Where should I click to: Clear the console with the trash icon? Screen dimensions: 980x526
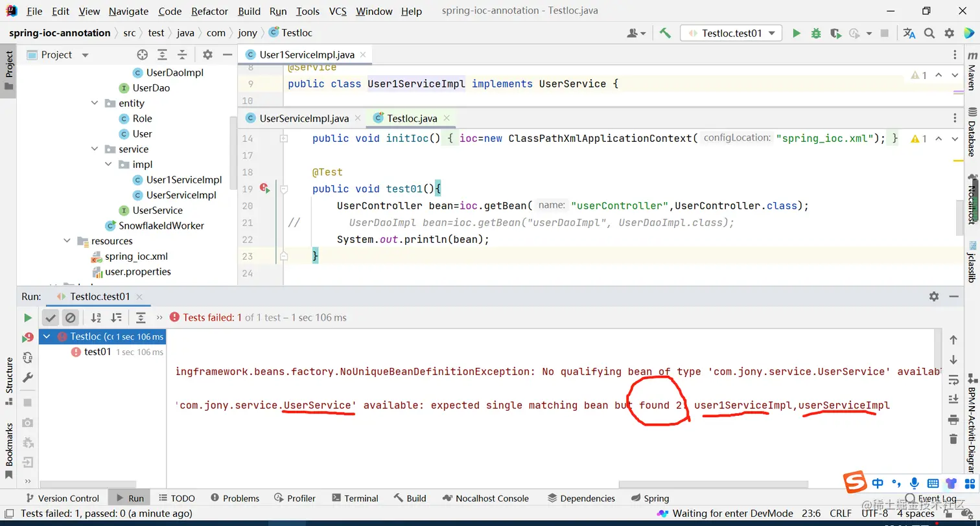pyautogui.click(x=953, y=439)
